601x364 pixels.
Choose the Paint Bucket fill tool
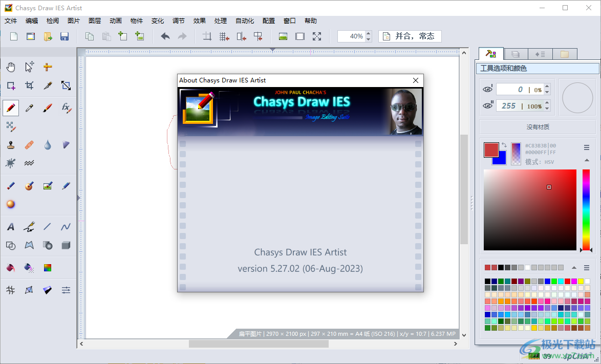click(11, 268)
